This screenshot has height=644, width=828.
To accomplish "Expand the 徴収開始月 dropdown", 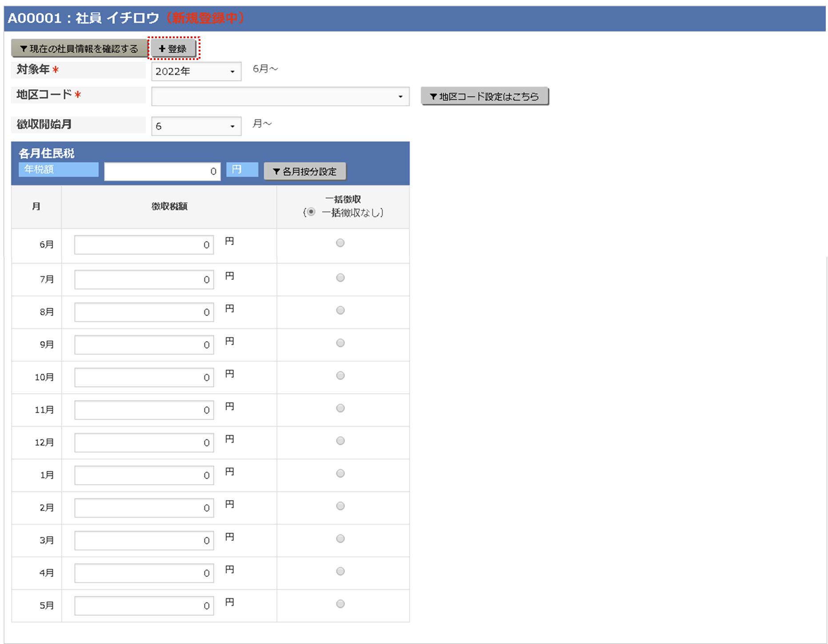I will 196,127.
